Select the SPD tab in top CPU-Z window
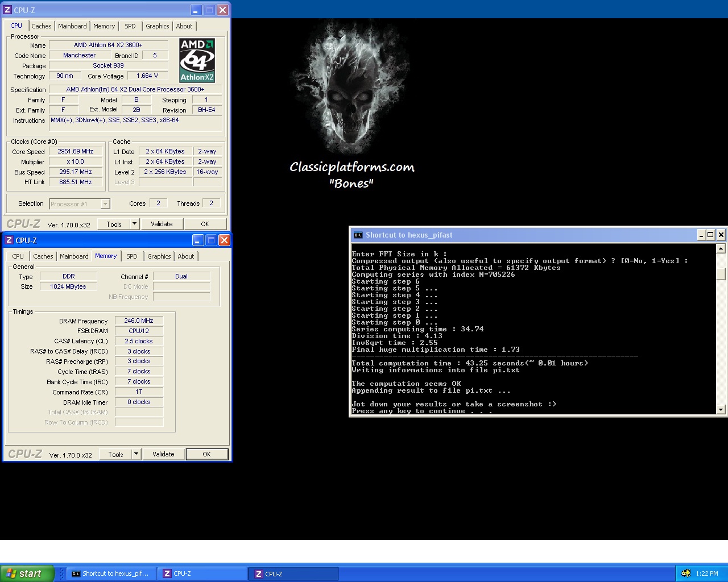The height and width of the screenshot is (582, 728). click(130, 26)
